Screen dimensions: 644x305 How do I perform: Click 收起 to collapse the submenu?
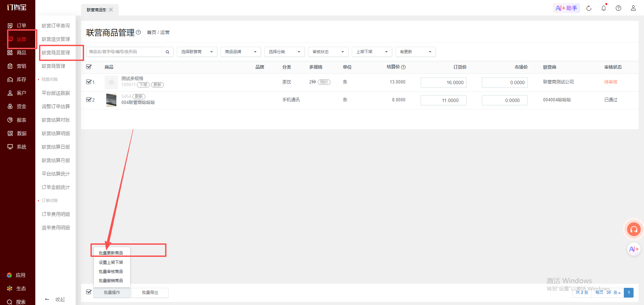pos(55,299)
